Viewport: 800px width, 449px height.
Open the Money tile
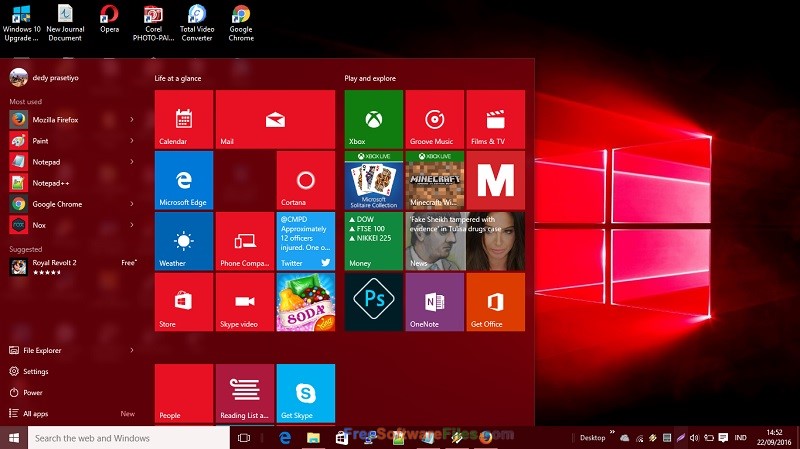point(373,241)
